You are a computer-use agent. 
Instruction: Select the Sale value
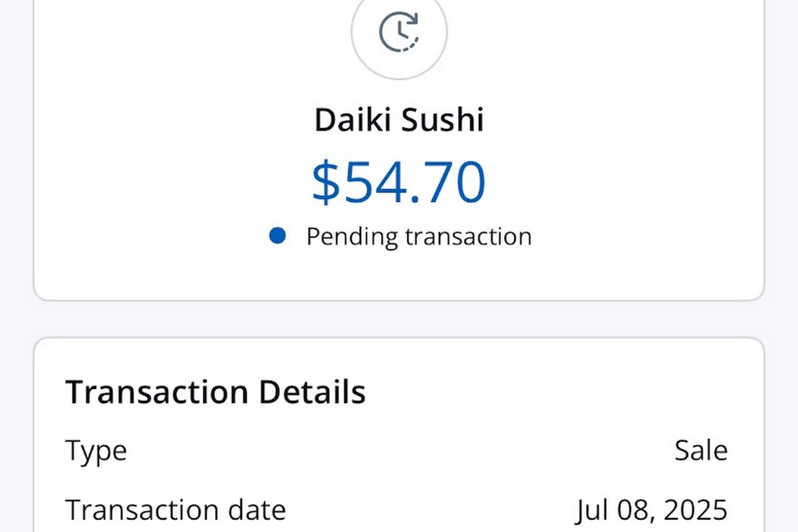tap(701, 451)
